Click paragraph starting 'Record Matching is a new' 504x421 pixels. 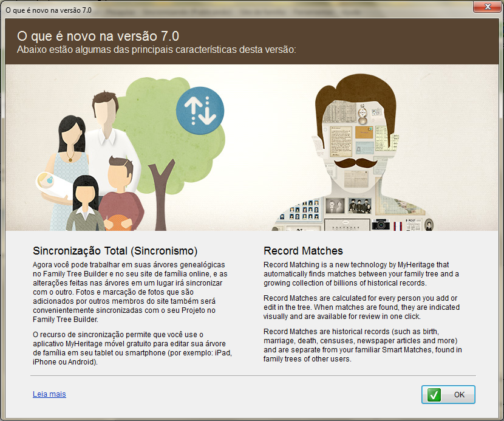361,274
